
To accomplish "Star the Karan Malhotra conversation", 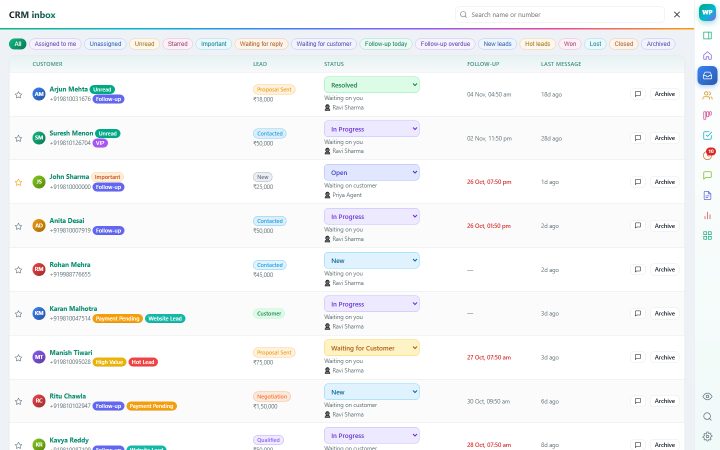I will point(18,314).
